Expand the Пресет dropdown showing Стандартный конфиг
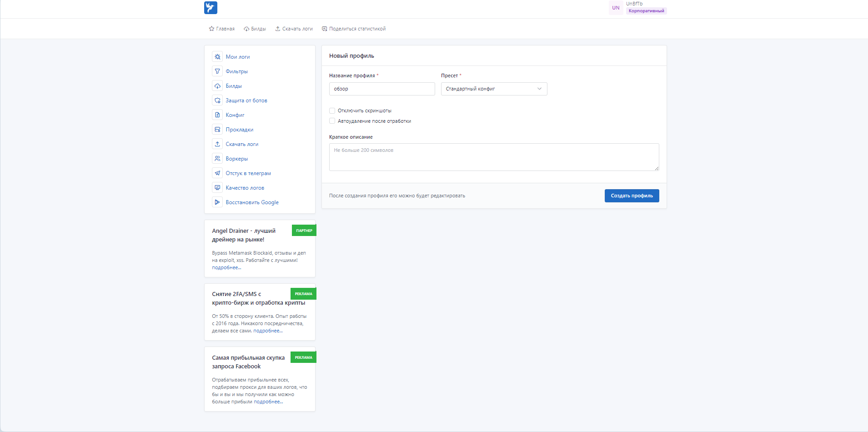Screen dimensions: 868x432 pyautogui.click(x=494, y=89)
